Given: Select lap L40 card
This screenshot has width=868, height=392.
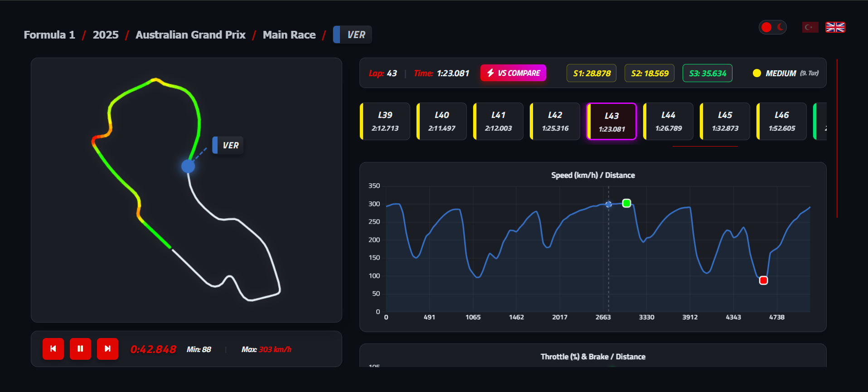Looking at the screenshot, I should pyautogui.click(x=441, y=122).
